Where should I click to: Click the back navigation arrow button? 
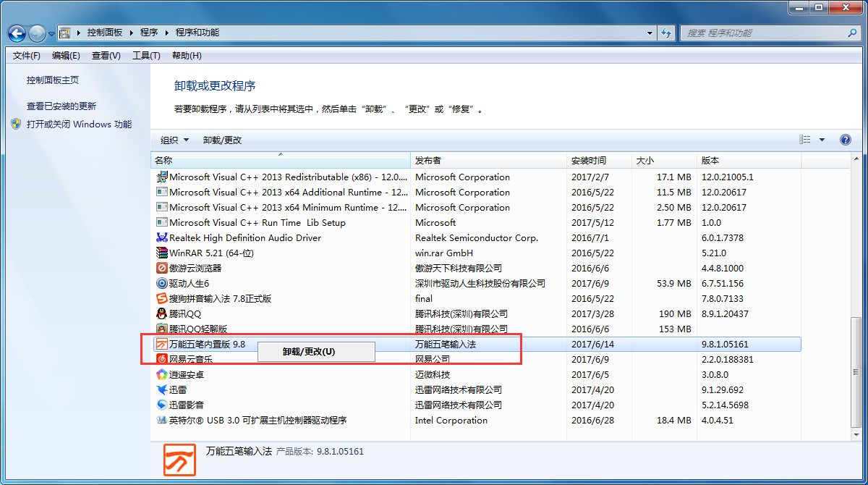[x=17, y=33]
